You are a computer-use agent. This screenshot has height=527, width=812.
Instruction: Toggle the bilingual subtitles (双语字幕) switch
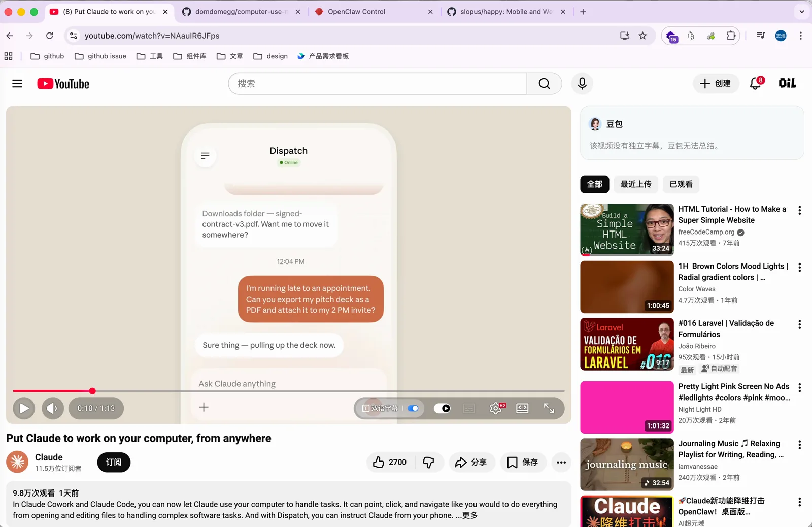413,408
